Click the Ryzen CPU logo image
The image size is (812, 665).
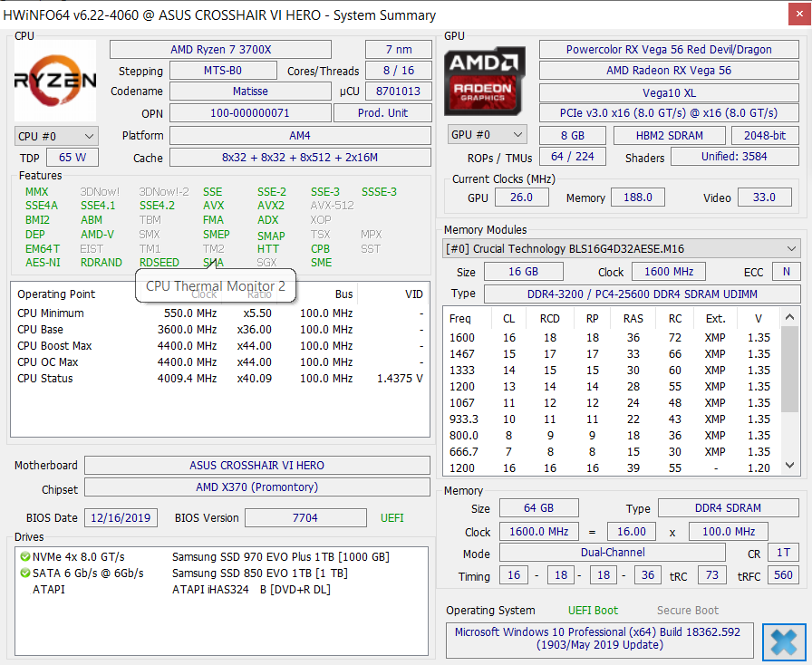(x=55, y=81)
